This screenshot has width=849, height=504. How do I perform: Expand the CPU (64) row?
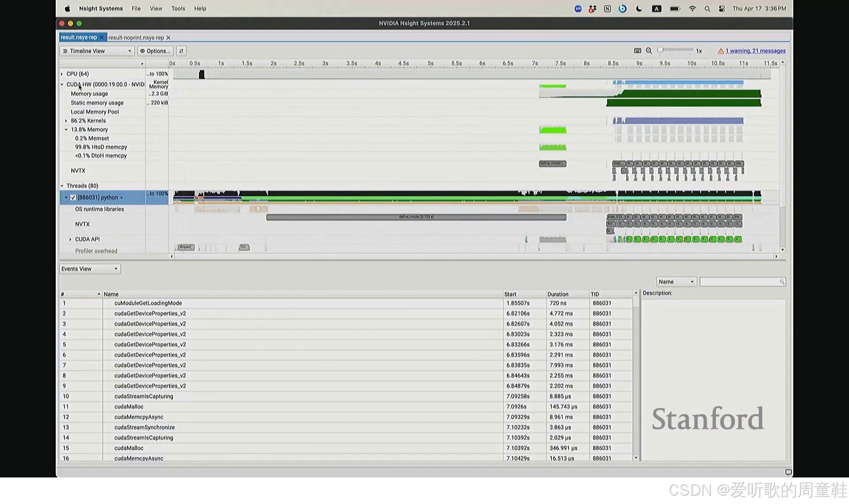tap(62, 74)
